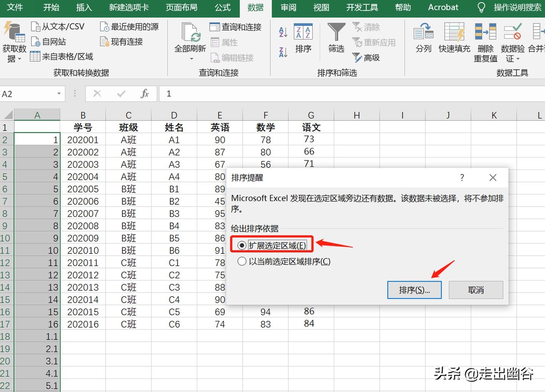Open the 新建选项卡 ribbon tab
Image resolution: width=545 pixels, height=392 pixels.
coord(129,8)
